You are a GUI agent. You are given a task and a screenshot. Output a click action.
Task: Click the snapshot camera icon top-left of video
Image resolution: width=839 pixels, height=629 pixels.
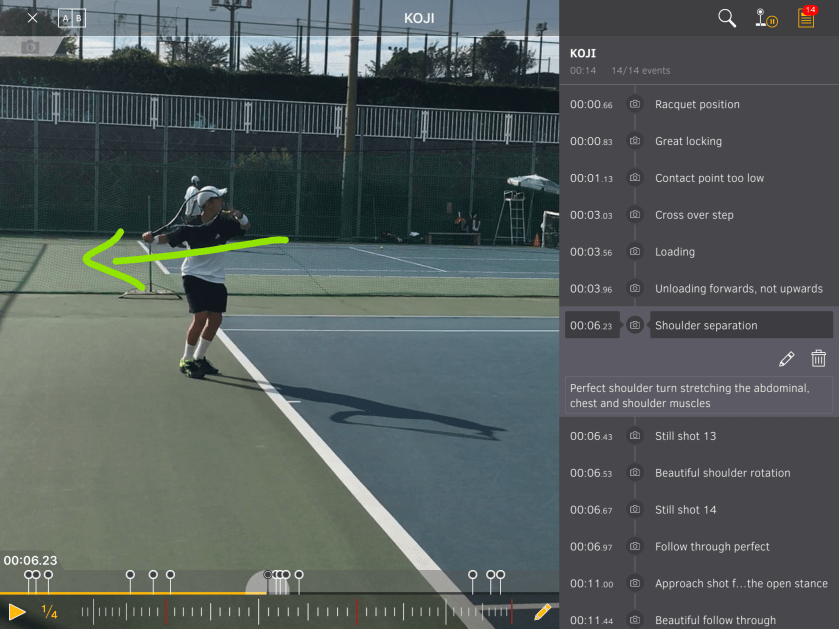pos(31,47)
